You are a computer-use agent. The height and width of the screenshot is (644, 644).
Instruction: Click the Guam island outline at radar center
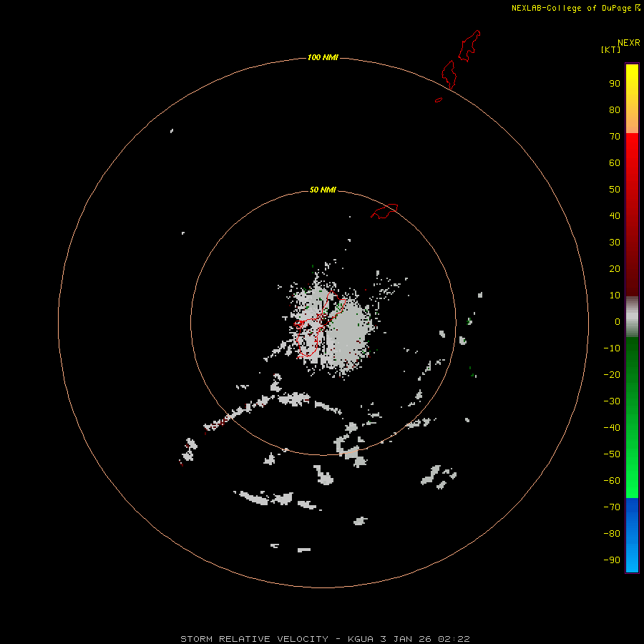(x=321, y=323)
